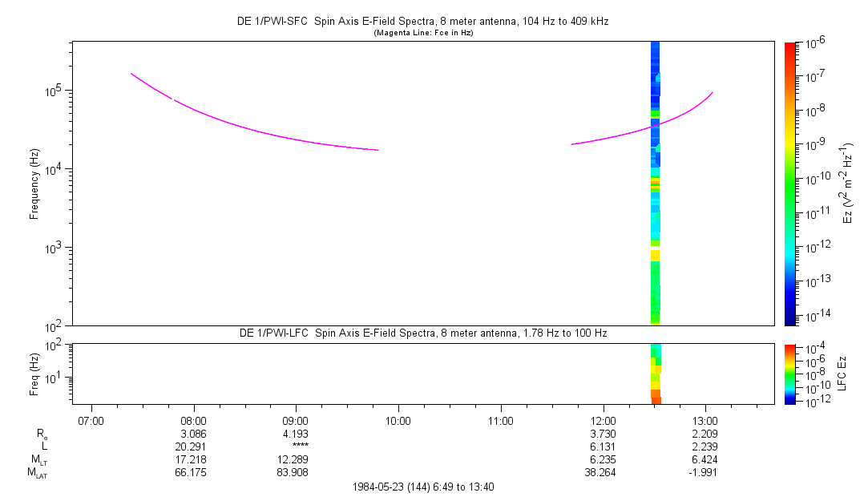This screenshot has height=497, width=868.
Task: Click the 10:00 time axis label
Action: click(398, 421)
